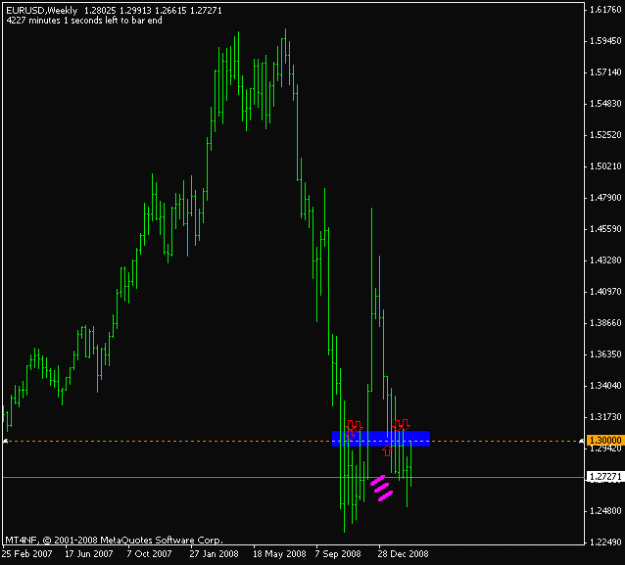Click price axis label 1.38660
The image size is (625, 565).
pos(605,323)
